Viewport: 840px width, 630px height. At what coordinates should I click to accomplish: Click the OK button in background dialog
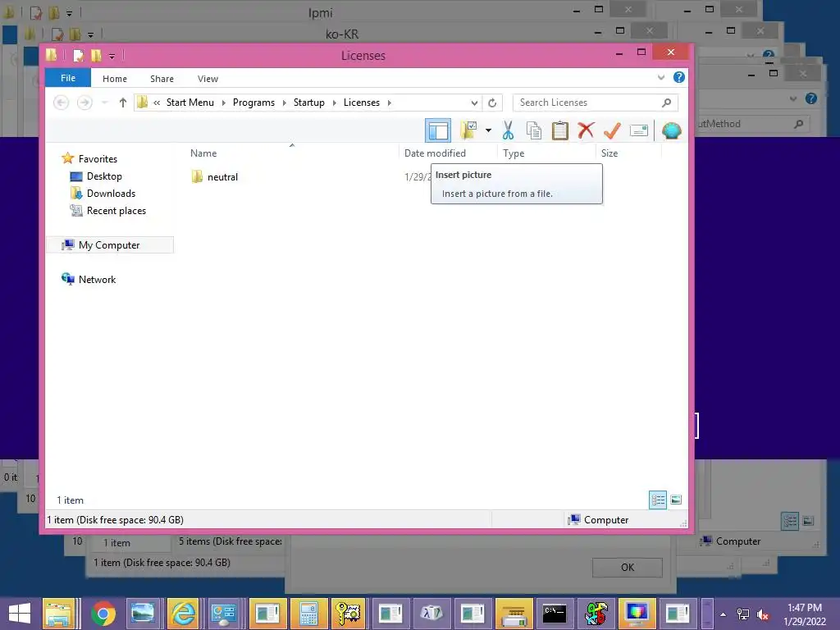[628, 568]
